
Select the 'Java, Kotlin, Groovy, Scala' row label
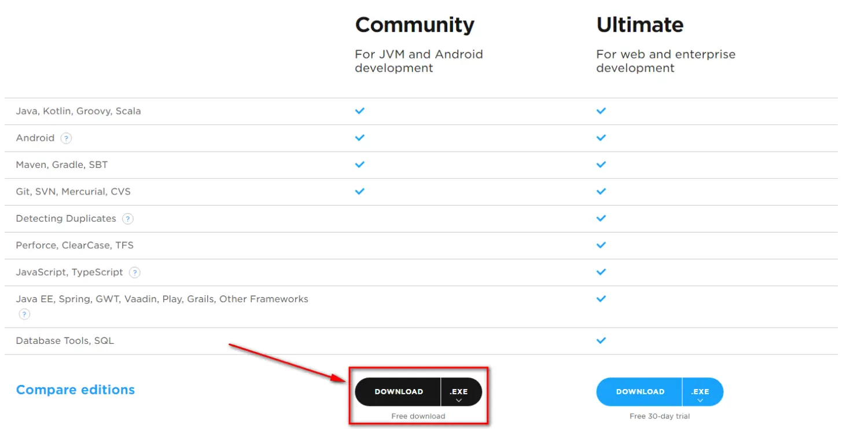tap(78, 111)
